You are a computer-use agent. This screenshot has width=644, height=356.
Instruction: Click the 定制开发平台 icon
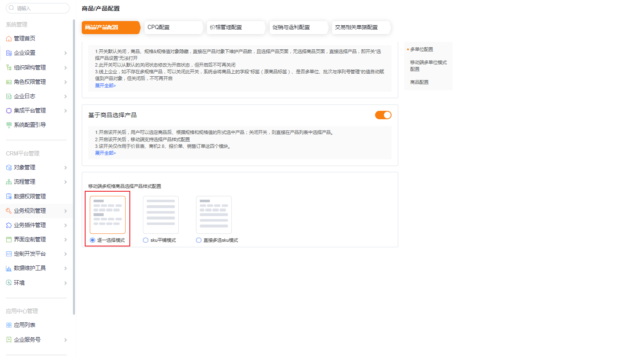click(x=9, y=254)
